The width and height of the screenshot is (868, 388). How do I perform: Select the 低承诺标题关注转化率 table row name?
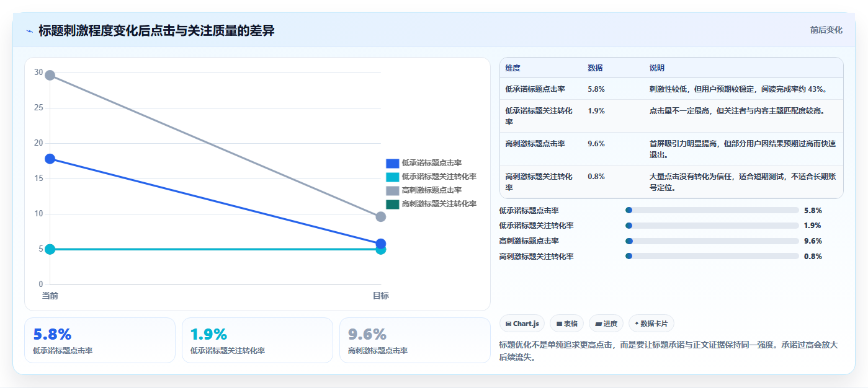[539, 116]
